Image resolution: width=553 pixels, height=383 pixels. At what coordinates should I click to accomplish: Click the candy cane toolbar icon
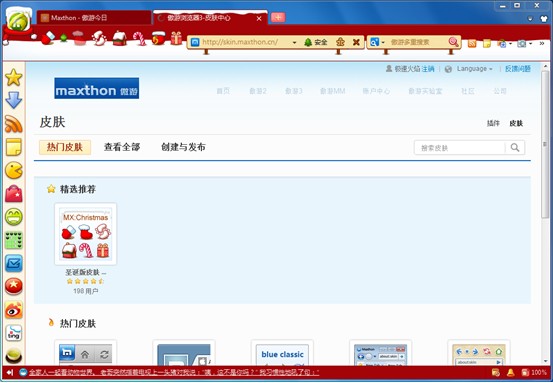point(139,38)
